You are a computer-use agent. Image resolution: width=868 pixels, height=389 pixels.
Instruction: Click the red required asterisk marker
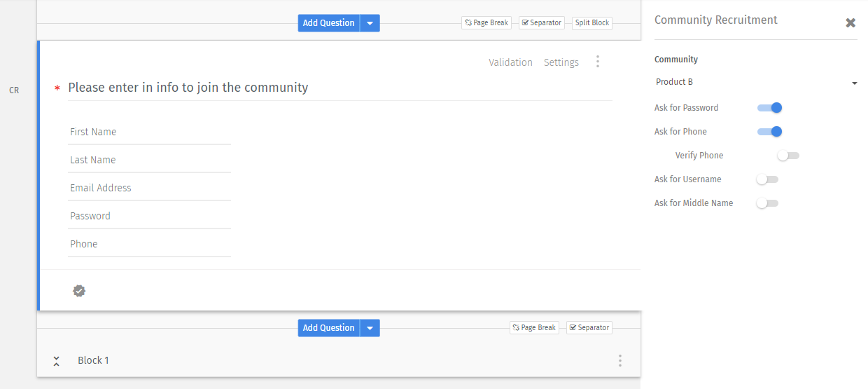(x=57, y=88)
